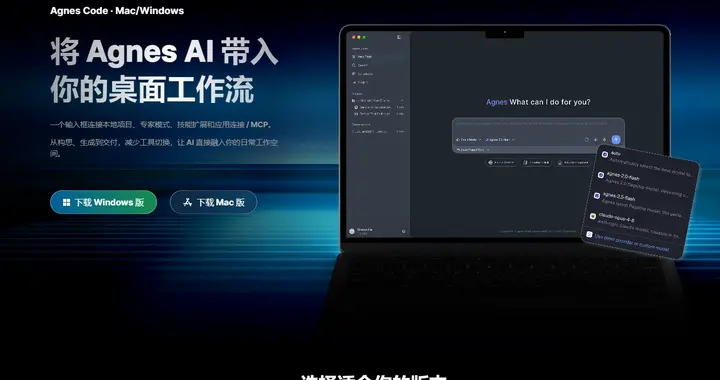Click the plus attach icon in the prompt box
Viewport: 720px width, 380px height.
(x=596, y=140)
